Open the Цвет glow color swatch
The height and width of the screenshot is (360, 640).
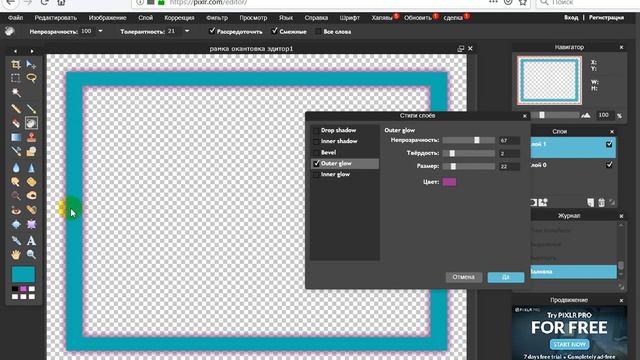(449, 182)
